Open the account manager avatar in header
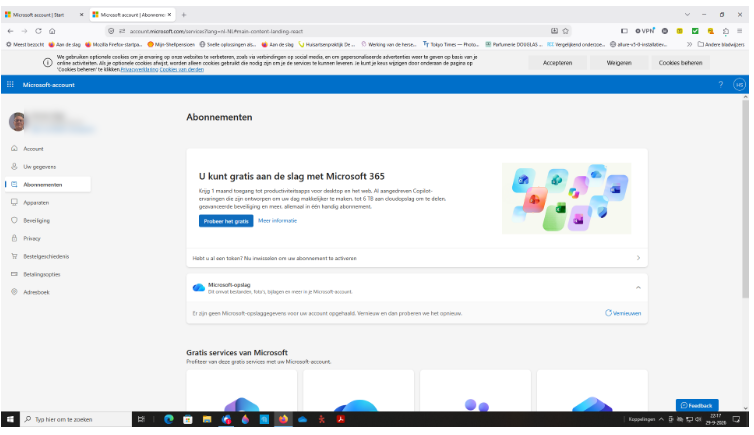Screen dimensions: 754x435 tap(739, 85)
